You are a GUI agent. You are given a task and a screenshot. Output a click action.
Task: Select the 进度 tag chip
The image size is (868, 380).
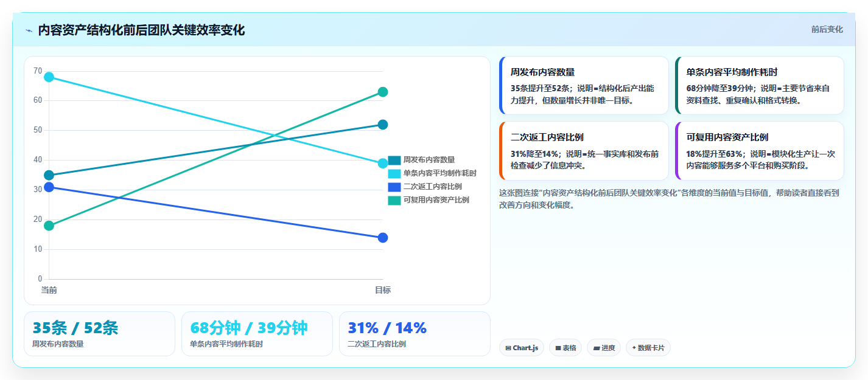[604, 348]
